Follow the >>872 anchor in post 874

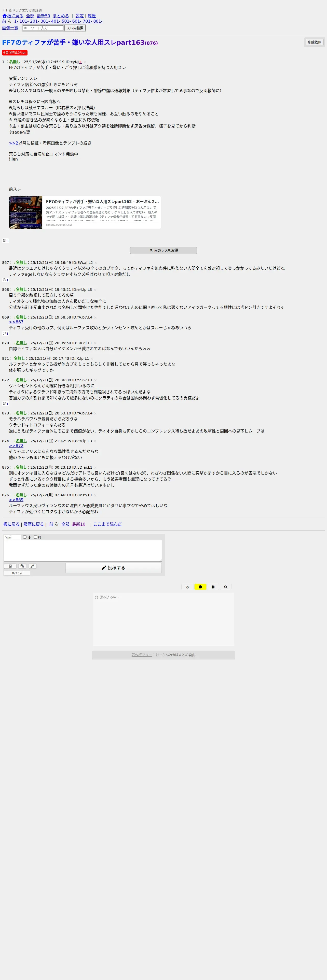coord(16,445)
